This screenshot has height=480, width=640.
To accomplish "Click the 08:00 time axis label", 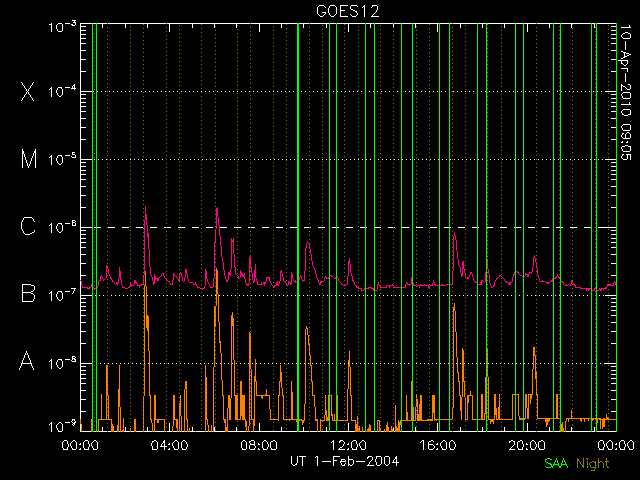I will tap(259, 444).
